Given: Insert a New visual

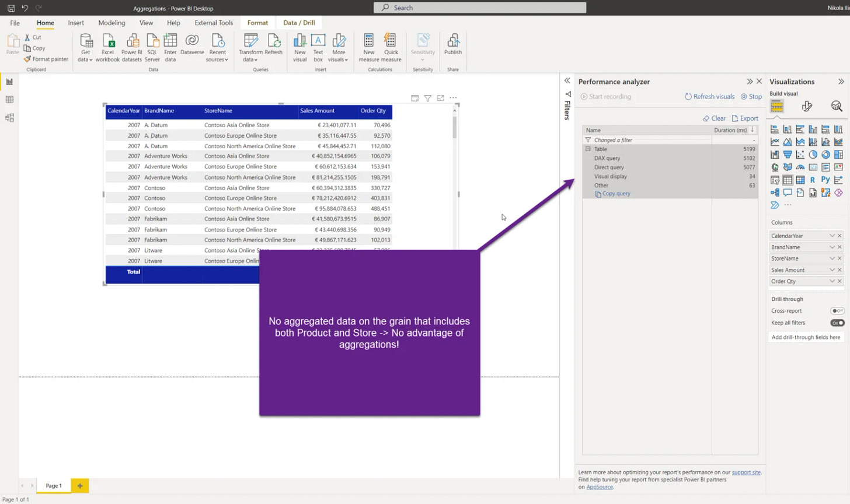Looking at the screenshot, I should 300,48.
